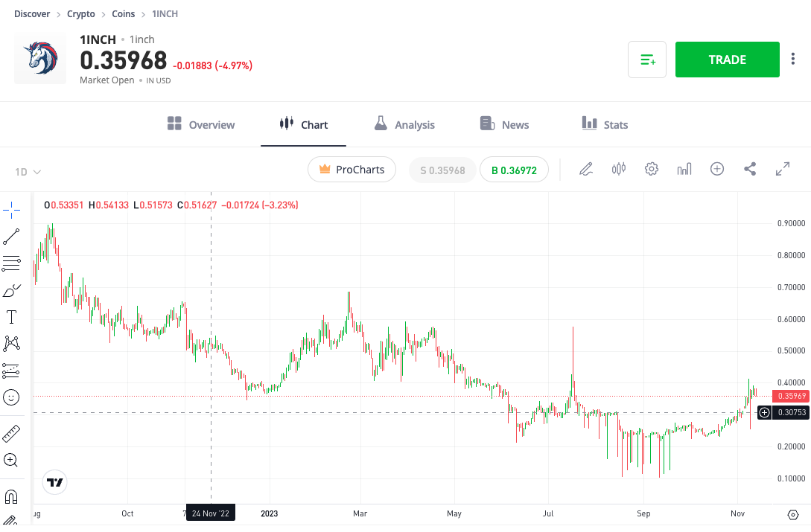Image resolution: width=811 pixels, height=532 pixels.
Task: Select the Text annotation tool
Action: point(11,316)
